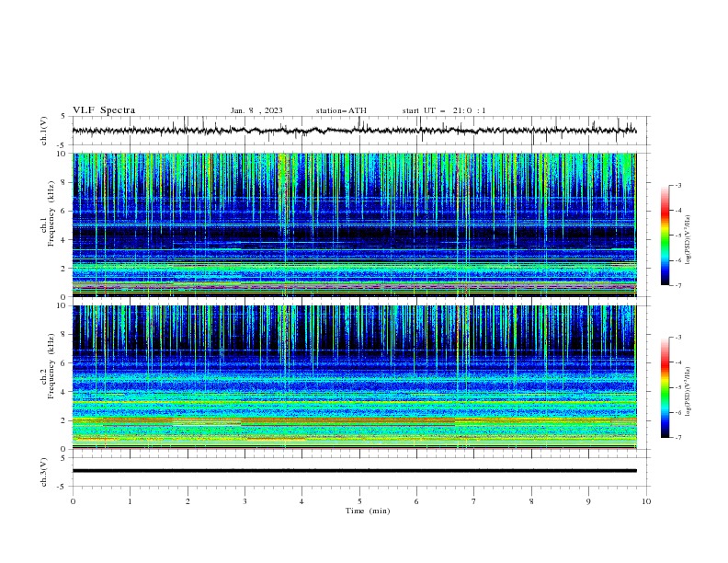Click the "VLF Spectra" plot title
Viewport: 728px width, 563px height.
pos(104,110)
